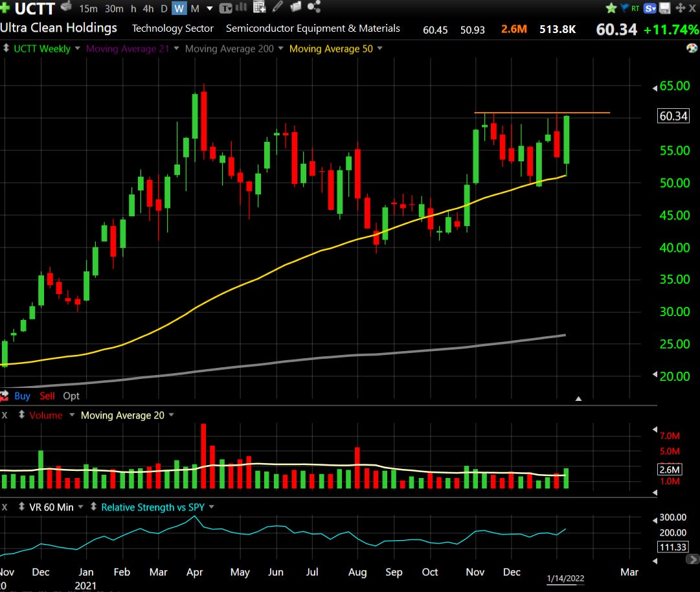Viewport: 700px width, 592px height.
Task: Open the Moving Average 50 dropdown arrow
Action: point(380,48)
